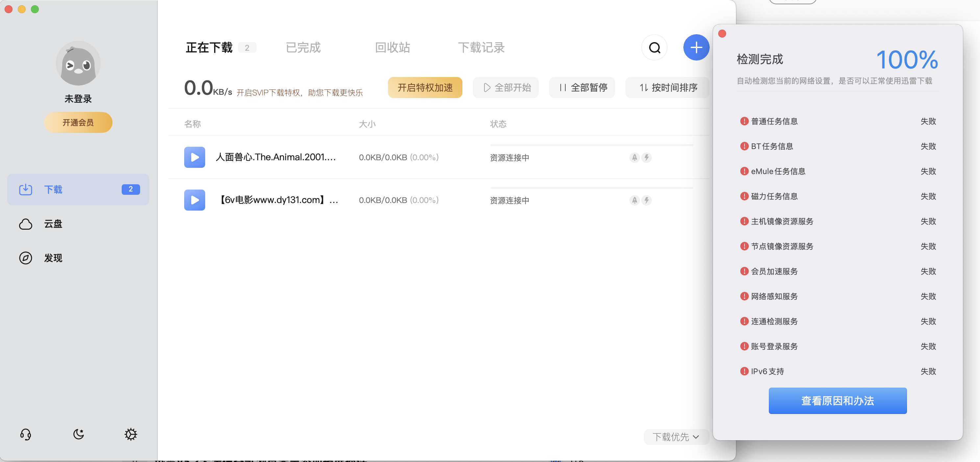Open search with the magnifier icon
The height and width of the screenshot is (462, 980).
coord(654,47)
